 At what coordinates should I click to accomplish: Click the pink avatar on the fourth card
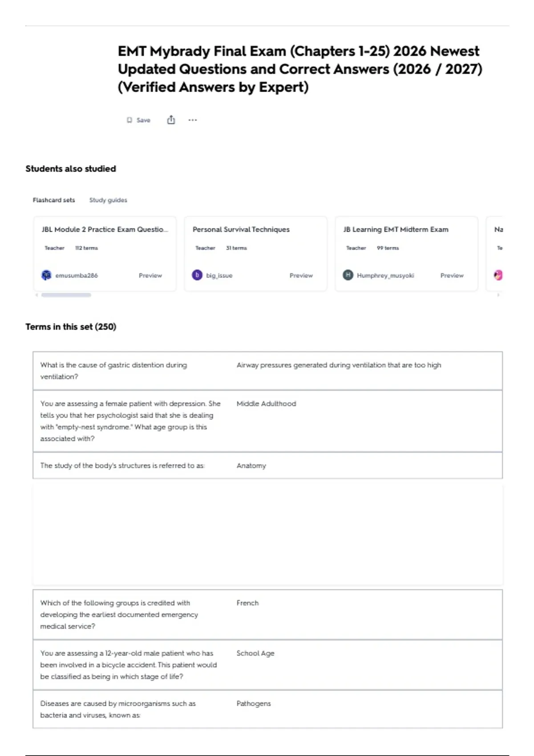pos(498,275)
